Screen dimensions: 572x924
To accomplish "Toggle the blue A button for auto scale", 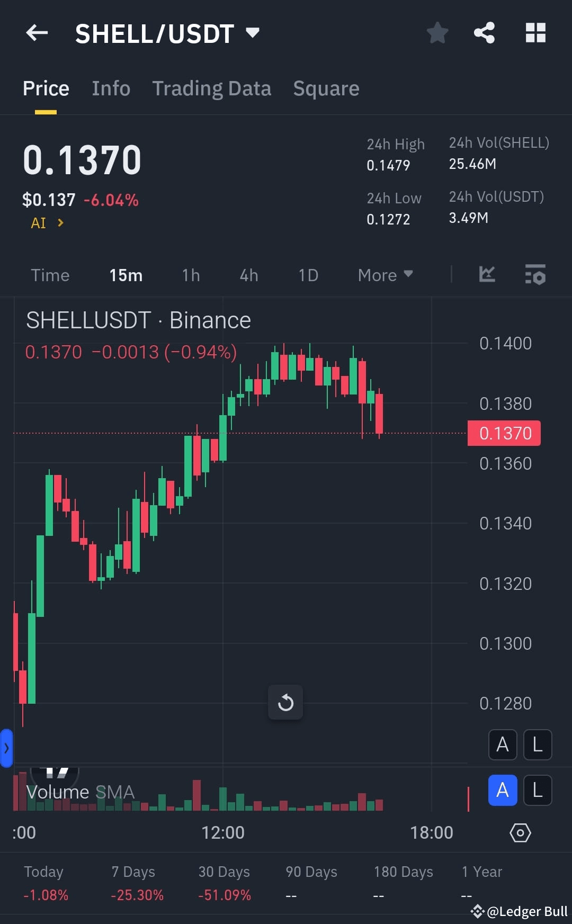I will click(x=502, y=791).
